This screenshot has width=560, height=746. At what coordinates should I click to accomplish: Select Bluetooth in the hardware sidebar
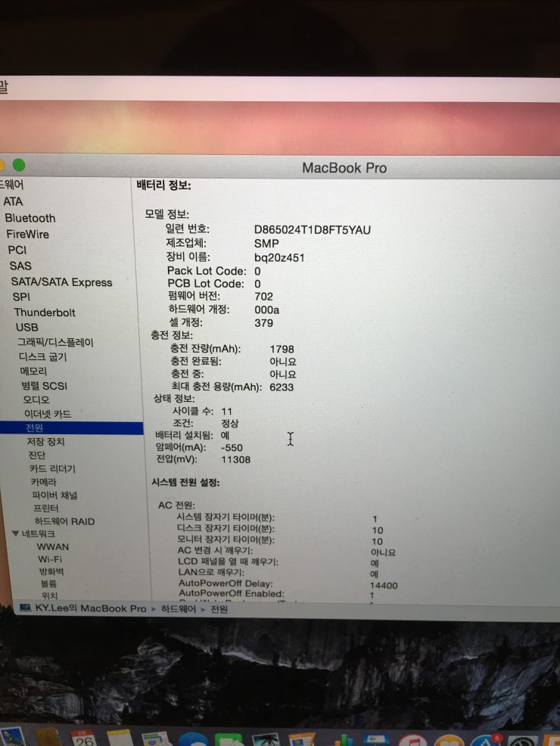(x=30, y=218)
